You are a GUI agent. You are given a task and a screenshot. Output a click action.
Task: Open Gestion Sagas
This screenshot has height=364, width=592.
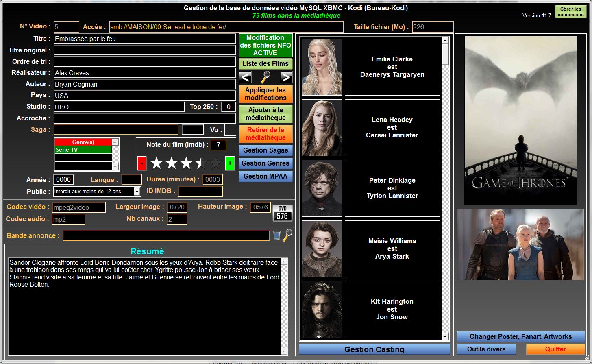266,150
